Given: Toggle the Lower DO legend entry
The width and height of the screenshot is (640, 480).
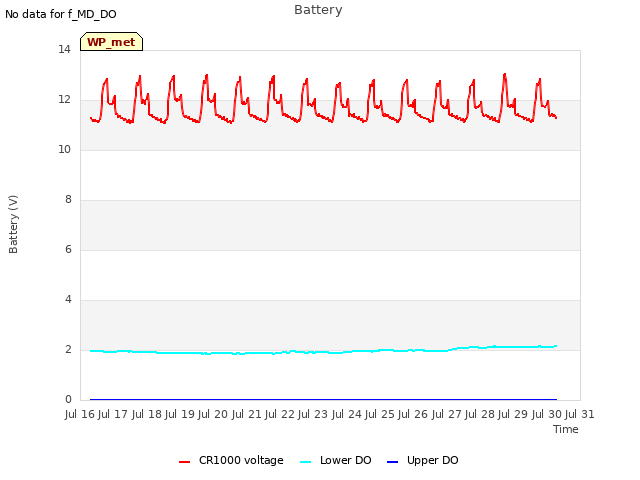Looking at the screenshot, I should tap(336, 460).
